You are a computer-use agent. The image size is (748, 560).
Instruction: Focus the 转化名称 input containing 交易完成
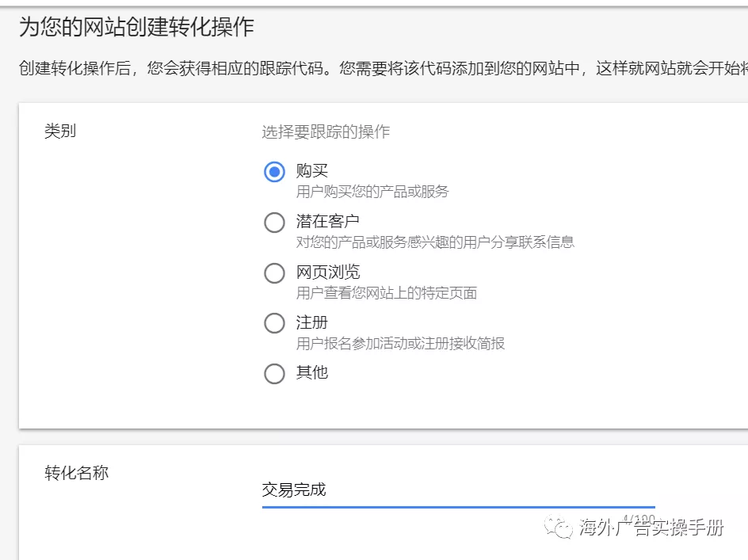[x=458, y=490]
